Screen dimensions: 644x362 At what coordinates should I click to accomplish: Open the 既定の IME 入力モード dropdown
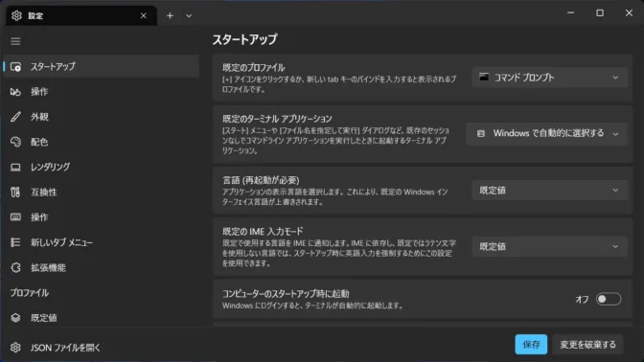[x=549, y=247]
